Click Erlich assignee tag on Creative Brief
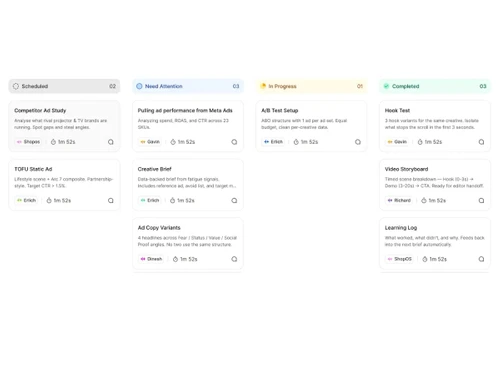Screen dimensions: 500x375 coord(150,201)
